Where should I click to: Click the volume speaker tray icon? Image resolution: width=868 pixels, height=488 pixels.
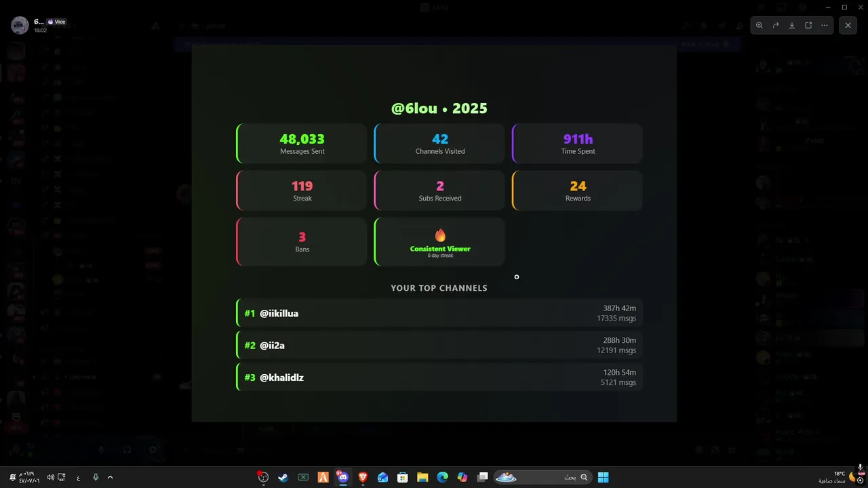pos(50,477)
